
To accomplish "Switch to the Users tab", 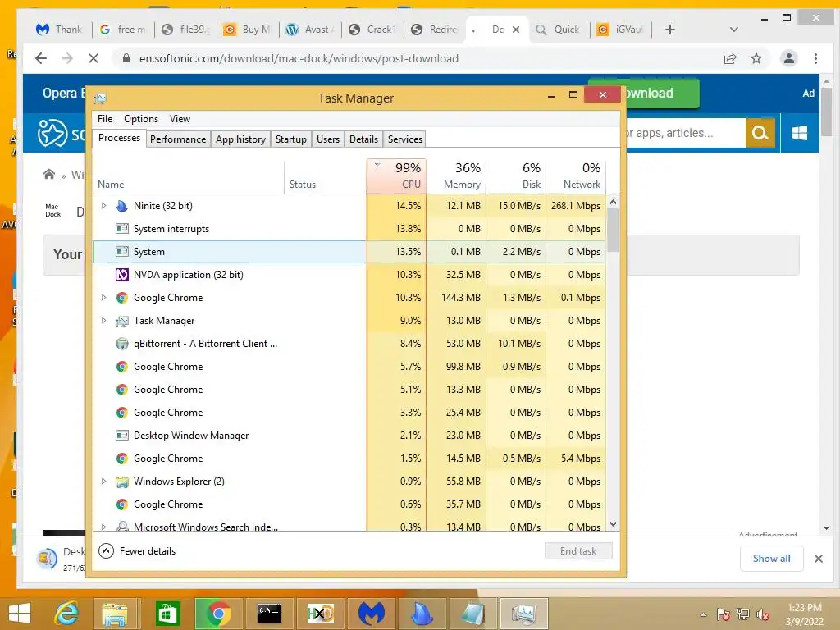I will 328,139.
